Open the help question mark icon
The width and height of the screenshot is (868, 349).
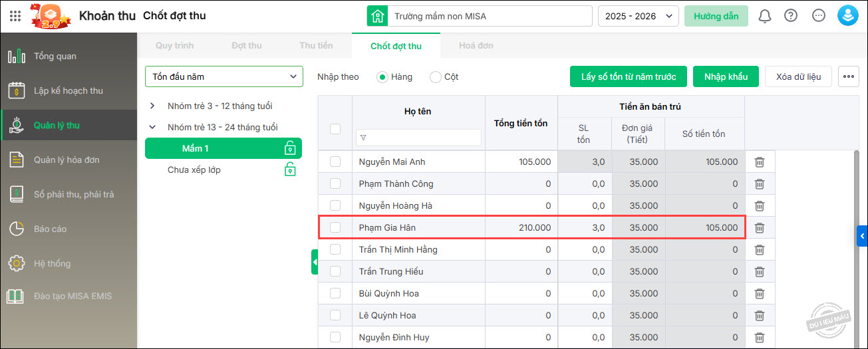[x=791, y=16]
